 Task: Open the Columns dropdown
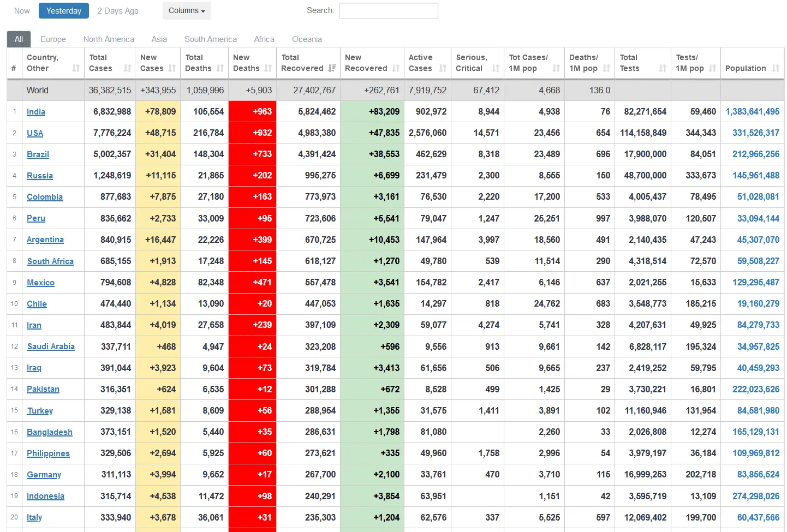coord(187,10)
